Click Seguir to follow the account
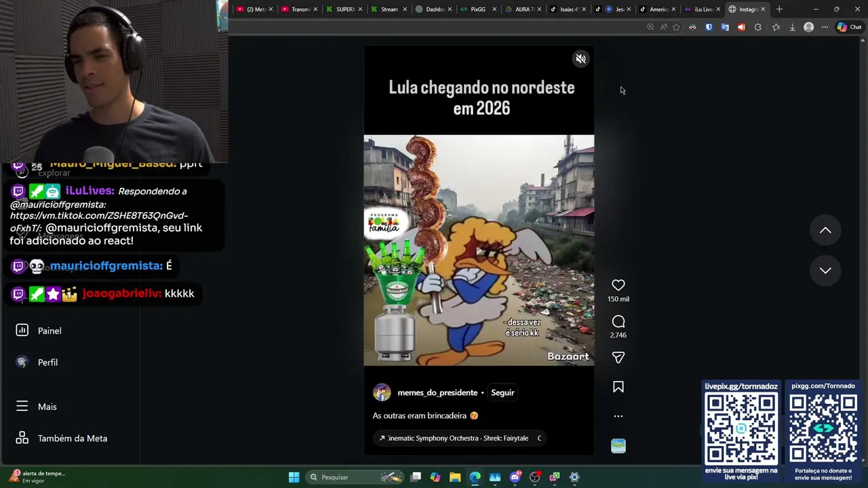 pyautogui.click(x=502, y=392)
